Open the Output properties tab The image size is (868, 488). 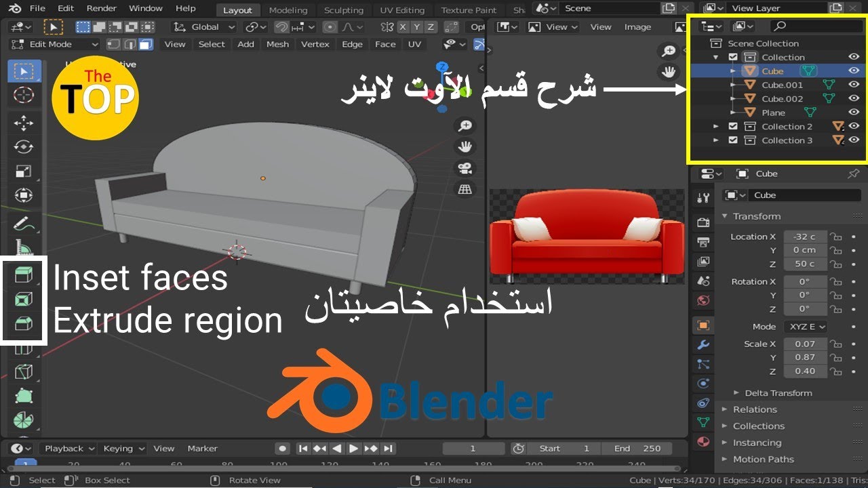point(703,242)
